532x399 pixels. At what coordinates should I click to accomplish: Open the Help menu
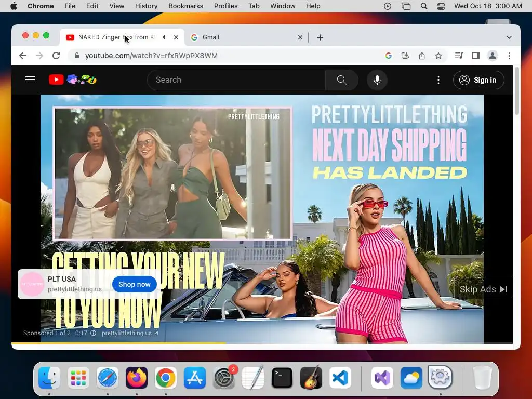tap(313, 6)
